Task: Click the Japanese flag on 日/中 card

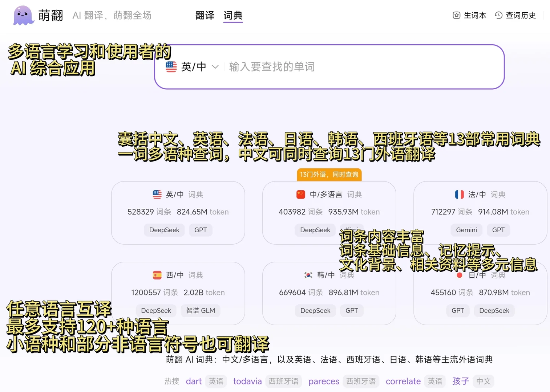Action: click(x=459, y=275)
